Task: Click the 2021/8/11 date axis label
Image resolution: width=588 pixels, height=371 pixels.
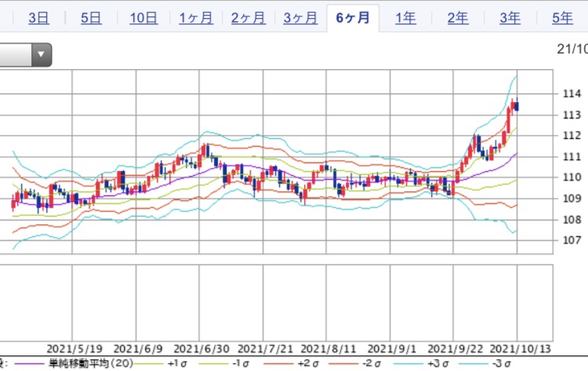Action: click(328, 349)
